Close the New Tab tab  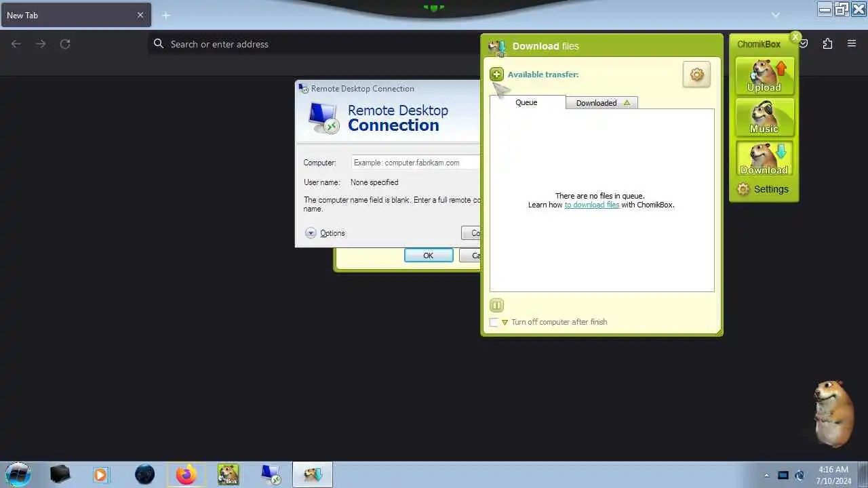click(140, 15)
